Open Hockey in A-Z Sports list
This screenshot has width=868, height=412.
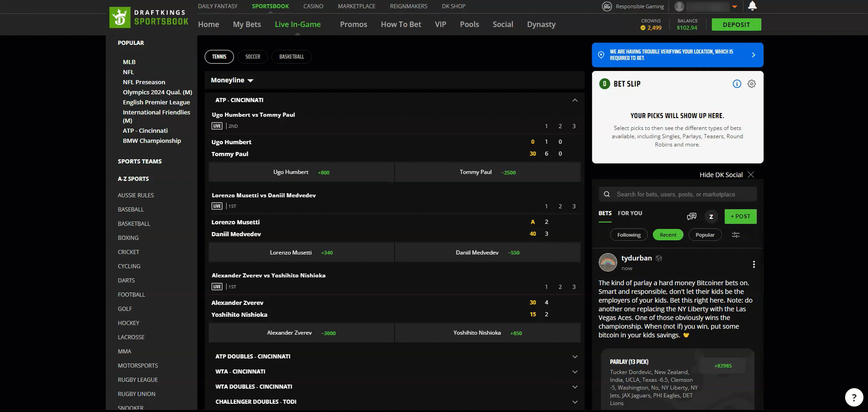click(128, 323)
